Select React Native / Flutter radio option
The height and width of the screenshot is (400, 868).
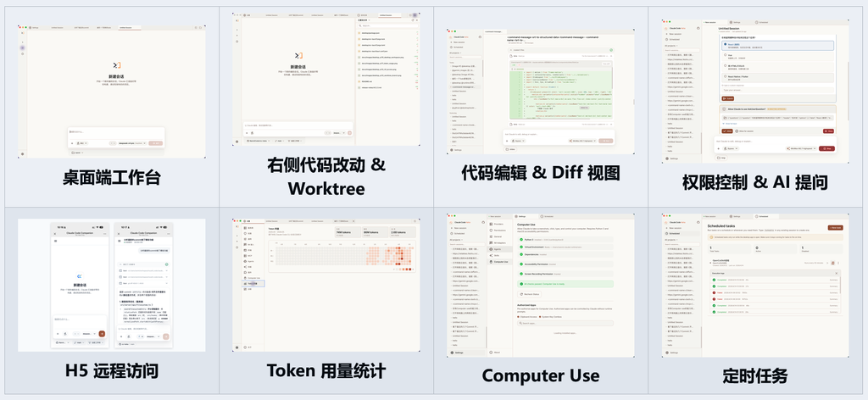point(726,76)
